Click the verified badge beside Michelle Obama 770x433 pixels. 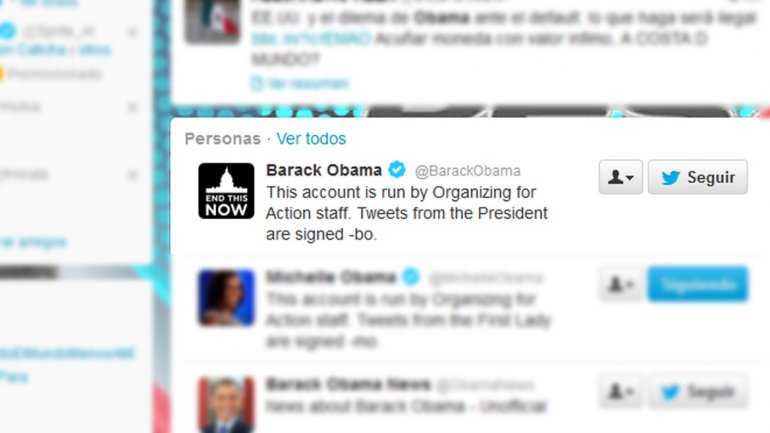[x=411, y=277]
